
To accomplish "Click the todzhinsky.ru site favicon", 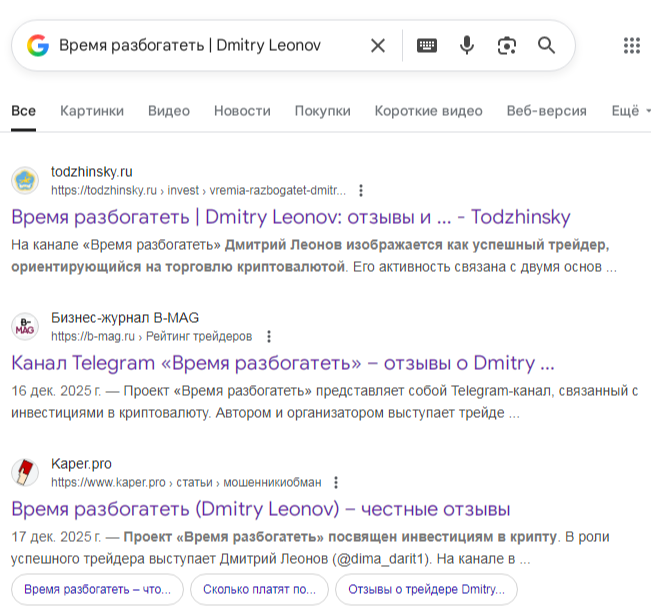I will point(25,180).
